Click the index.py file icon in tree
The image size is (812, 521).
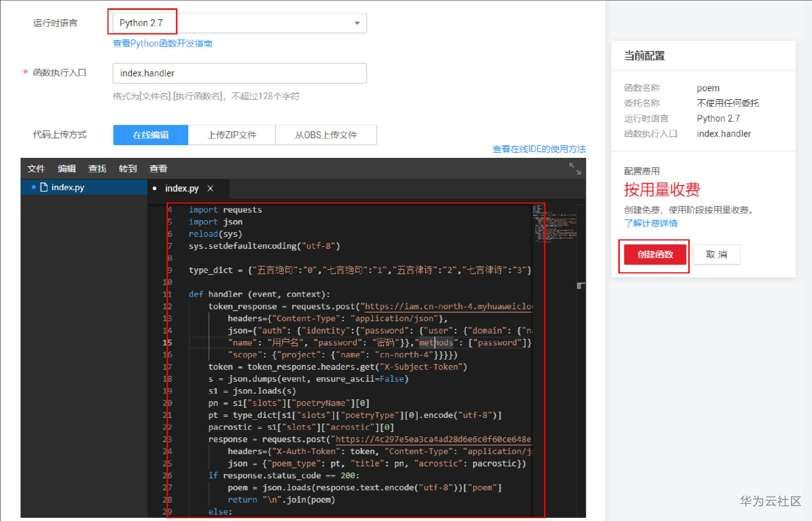click(x=44, y=187)
